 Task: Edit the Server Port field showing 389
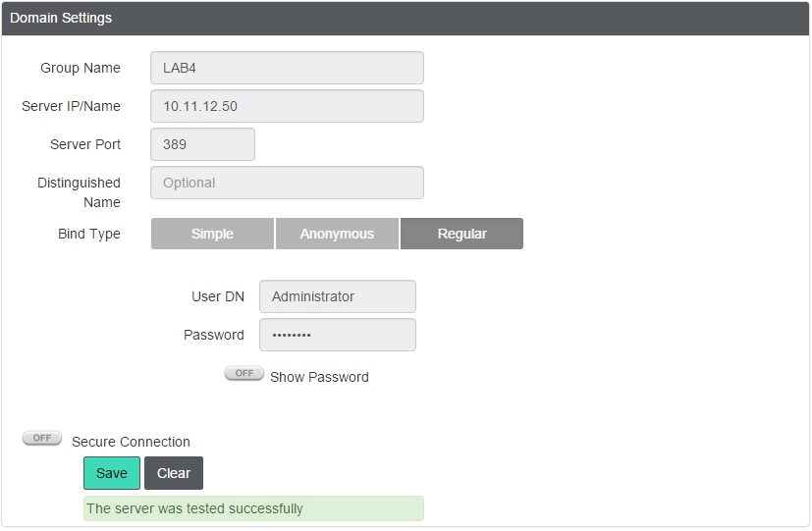[x=202, y=144]
